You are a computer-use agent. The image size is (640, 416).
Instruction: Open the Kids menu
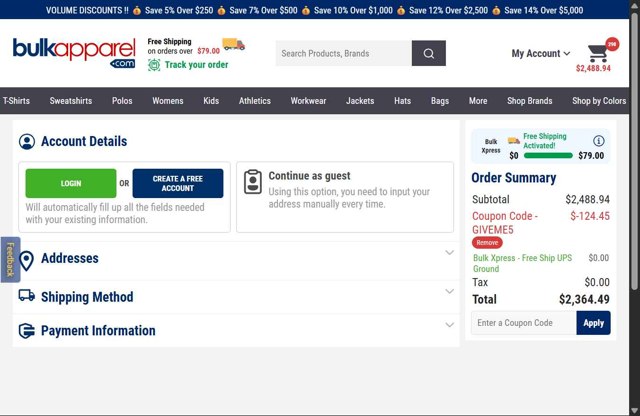(211, 101)
